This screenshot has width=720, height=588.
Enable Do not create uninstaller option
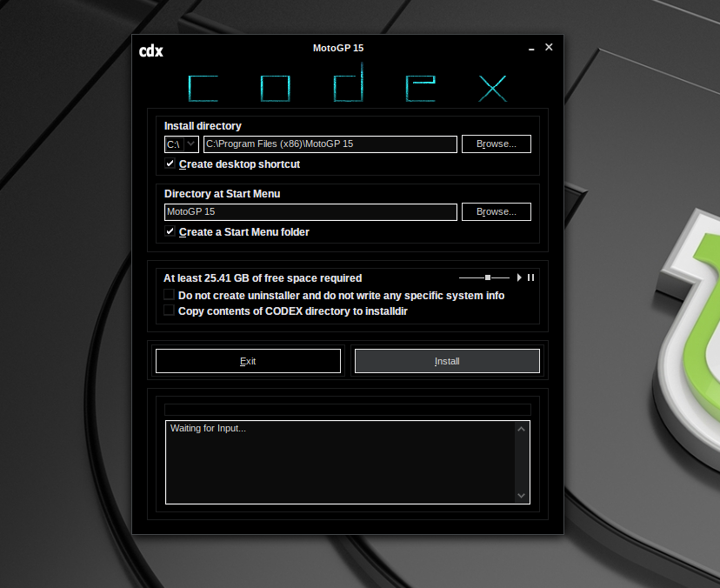click(x=169, y=295)
